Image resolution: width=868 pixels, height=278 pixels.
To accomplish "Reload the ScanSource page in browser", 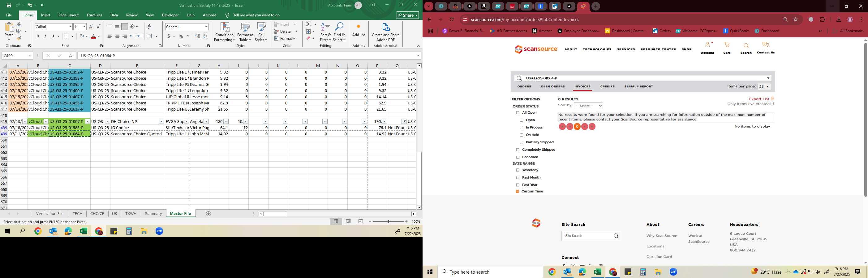I will tap(452, 19).
